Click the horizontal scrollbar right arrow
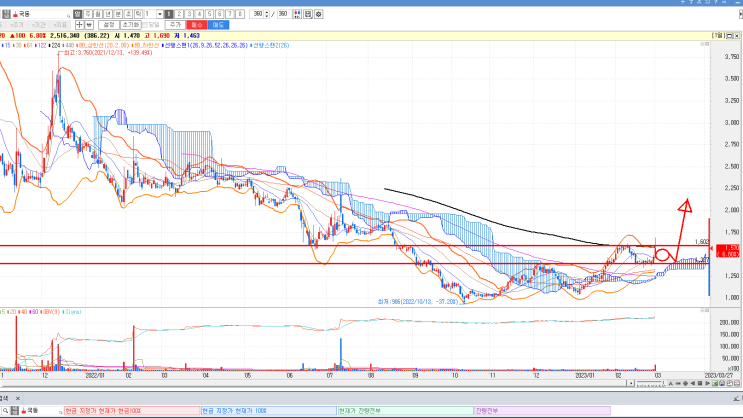Viewport: 743px width, 418px height. (x=631, y=383)
